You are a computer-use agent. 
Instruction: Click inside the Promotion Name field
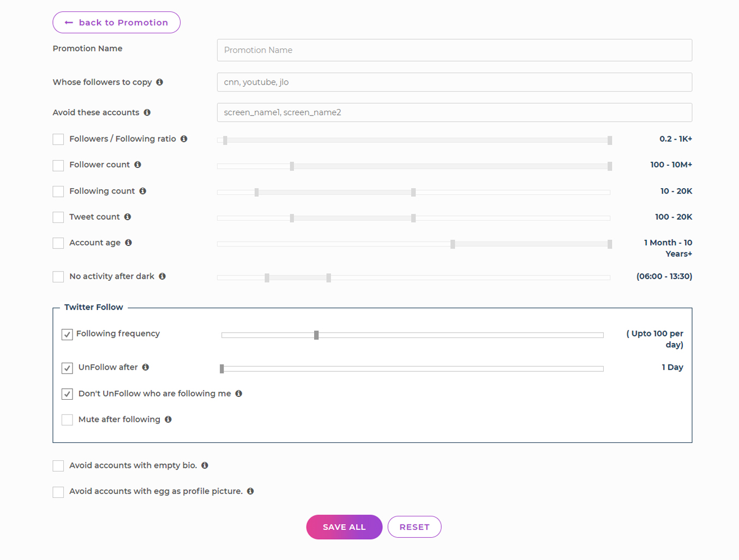click(454, 50)
